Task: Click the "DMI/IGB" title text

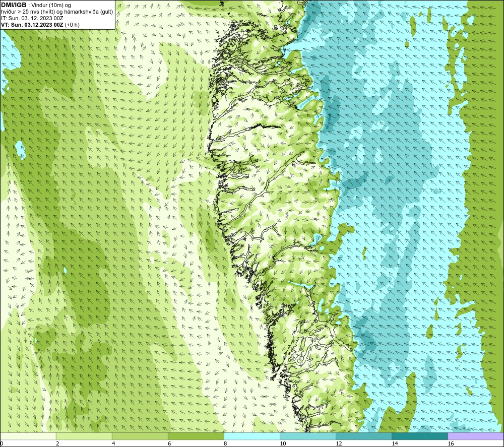Action: click(x=14, y=5)
